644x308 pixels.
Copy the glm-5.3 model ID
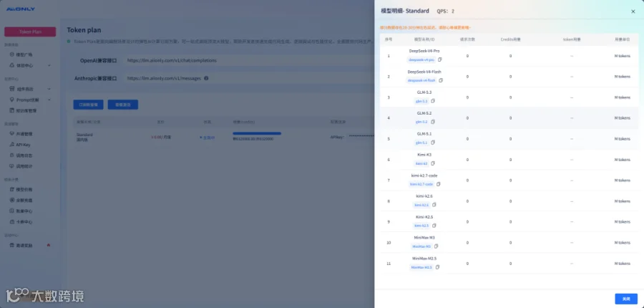tap(433, 101)
